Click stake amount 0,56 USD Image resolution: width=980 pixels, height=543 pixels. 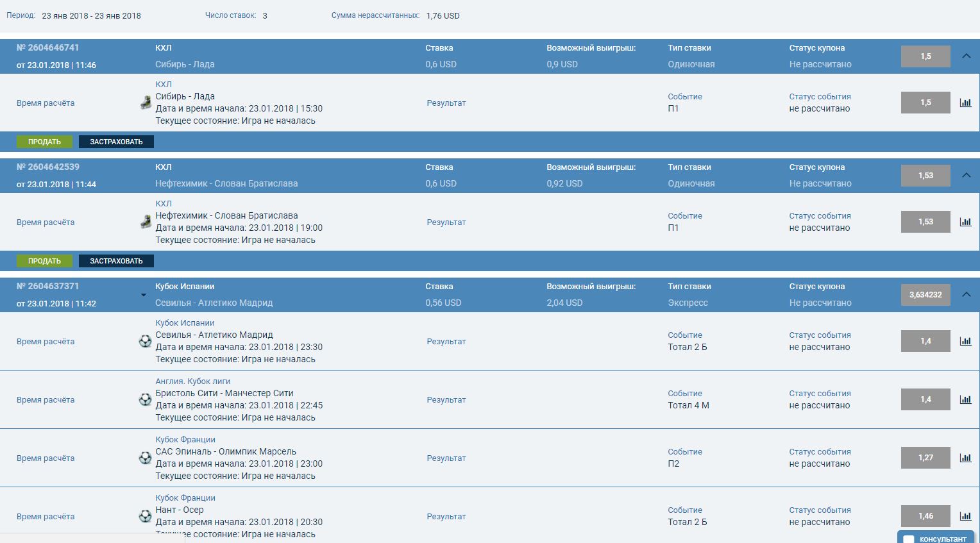click(443, 303)
